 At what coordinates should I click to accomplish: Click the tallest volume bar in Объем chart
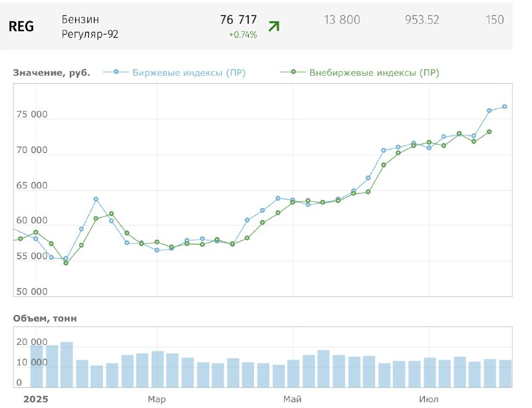(x=66, y=364)
